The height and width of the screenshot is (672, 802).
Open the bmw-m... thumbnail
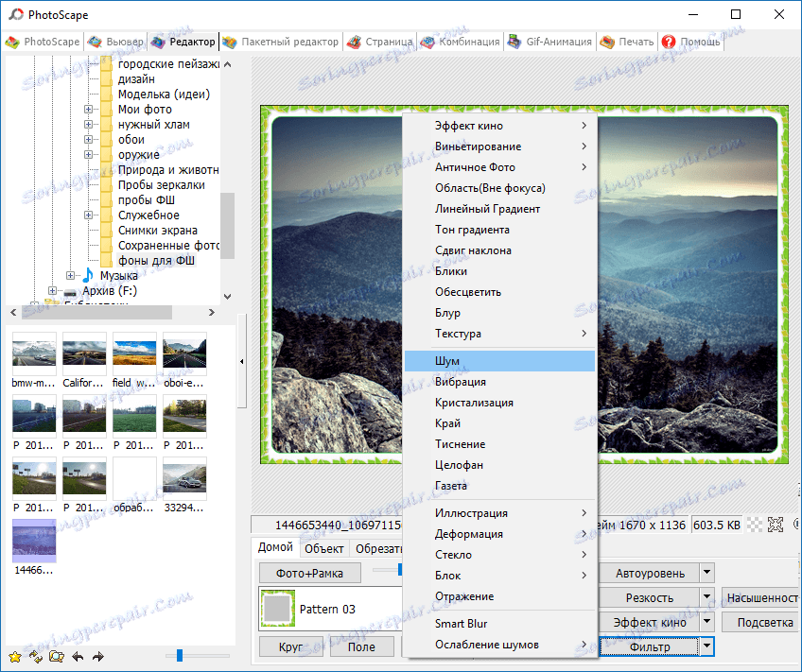pyautogui.click(x=34, y=353)
